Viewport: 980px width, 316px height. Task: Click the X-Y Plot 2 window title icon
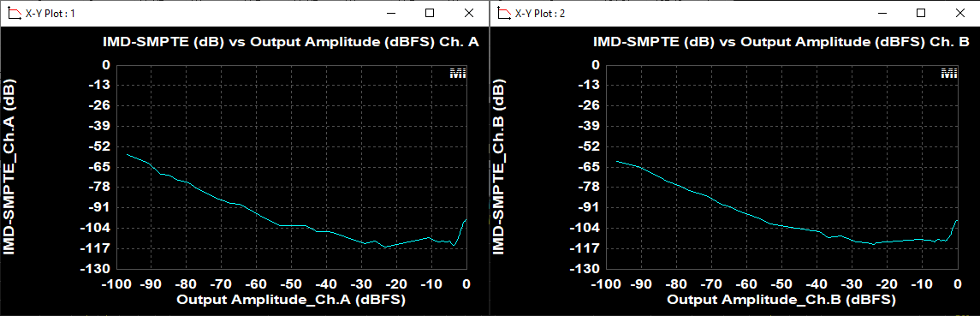point(504,13)
